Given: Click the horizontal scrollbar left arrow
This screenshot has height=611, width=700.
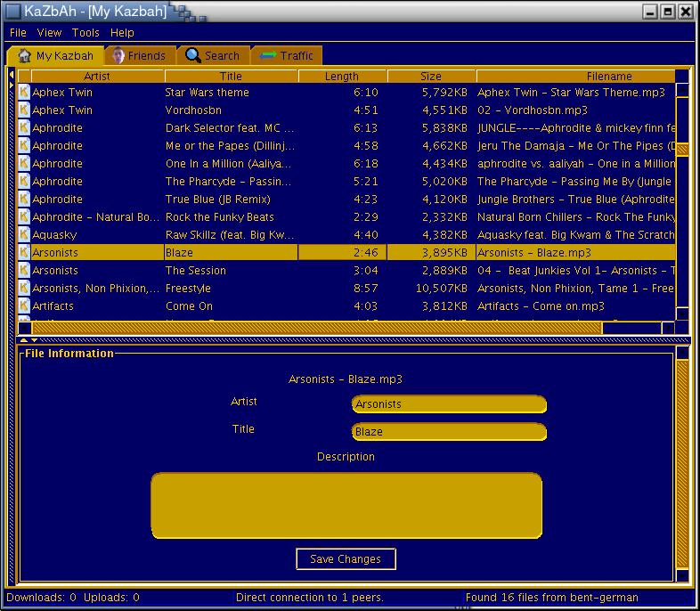Looking at the screenshot, I should pyautogui.click(x=25, y=328).
